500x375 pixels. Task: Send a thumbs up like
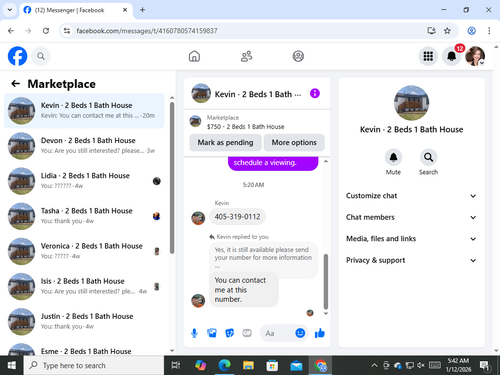click(x=320, y=333)
